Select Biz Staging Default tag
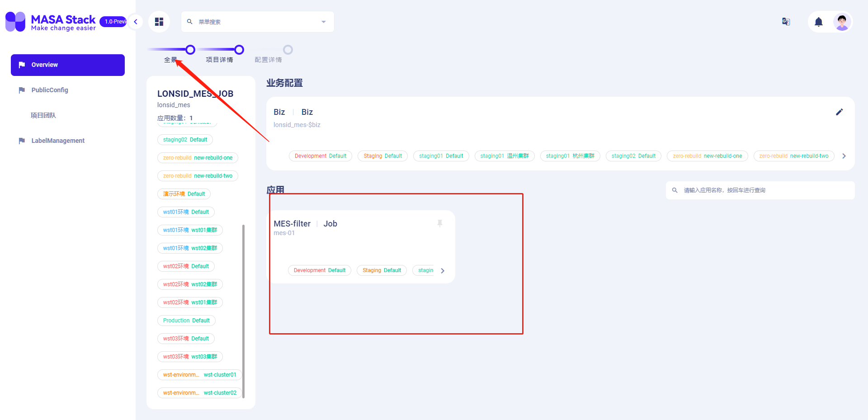This screenshot has width=868, height=420. [382, 156]
